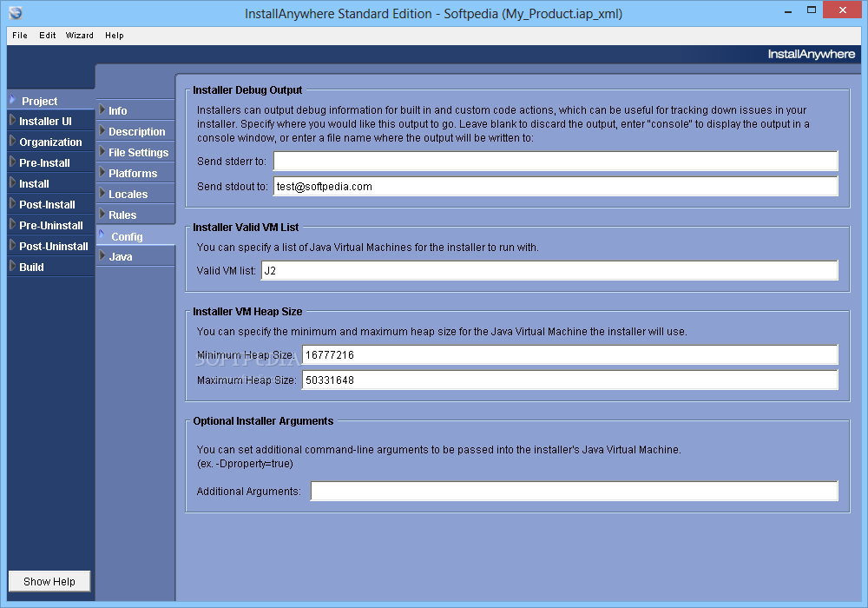Screen dimensions: 868x608
Task: Focus the Additional Arguments field
Action: click(575, 491)
